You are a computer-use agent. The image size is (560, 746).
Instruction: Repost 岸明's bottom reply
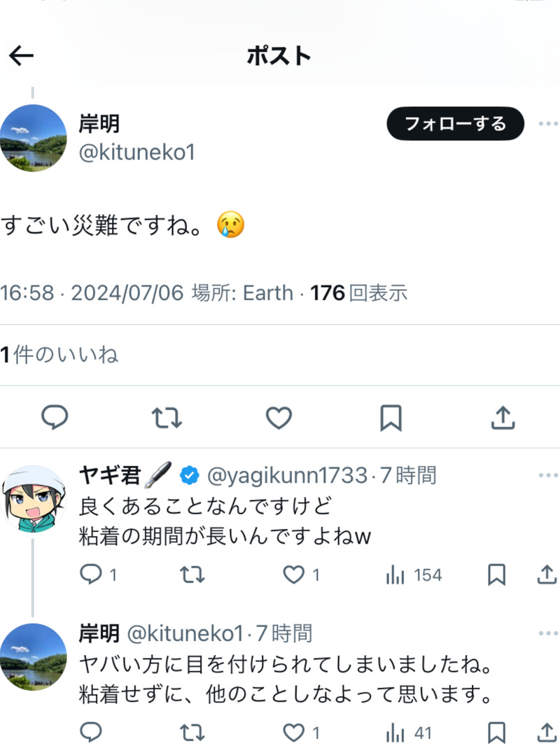tap(192, 733)
